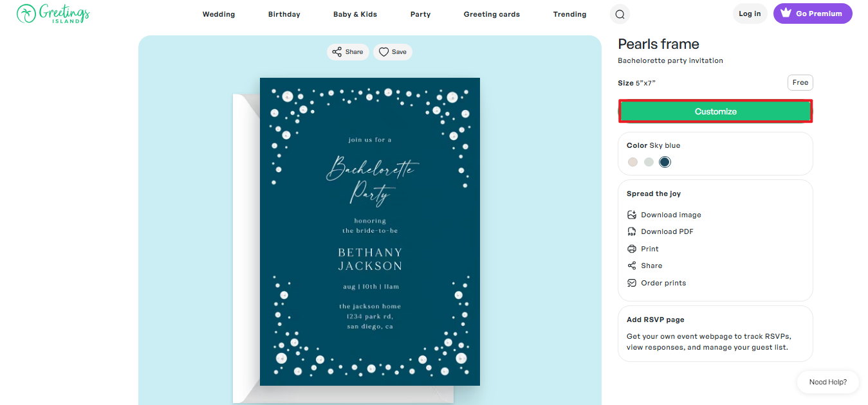Click the heart Save button above card
This screenshot has height=405, width=868.
click(392, 52)
